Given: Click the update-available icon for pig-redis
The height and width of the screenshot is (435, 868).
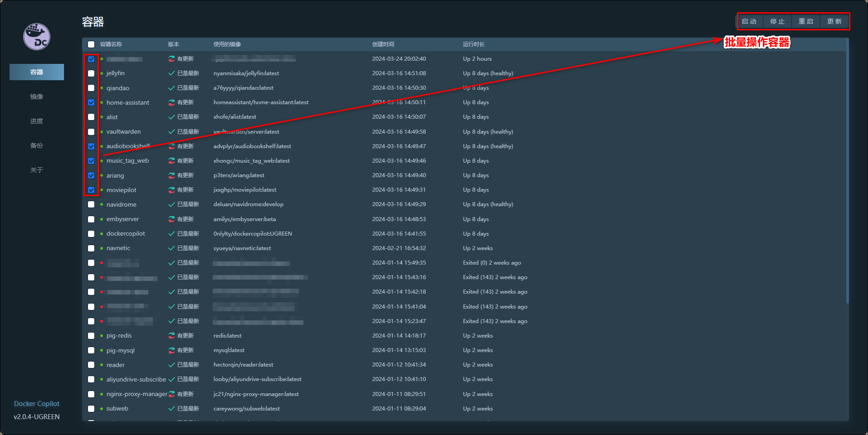Looking at the screenshot, I should [171, 336].
